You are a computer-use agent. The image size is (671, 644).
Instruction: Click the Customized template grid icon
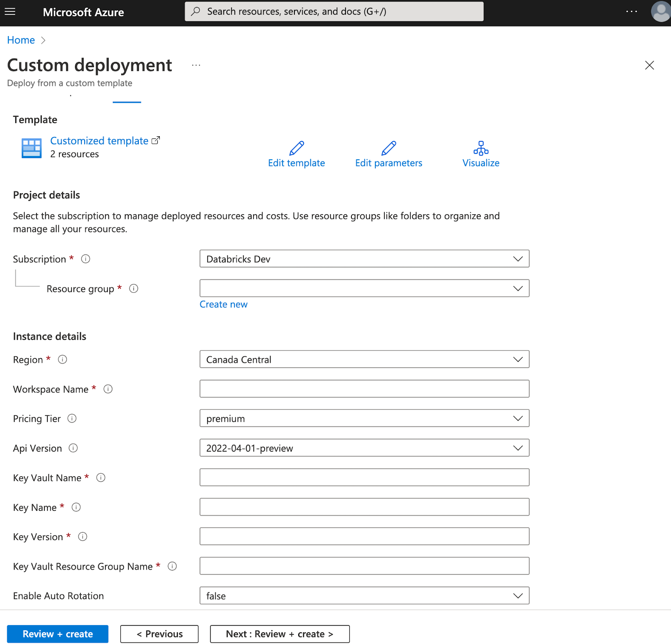point(31,148)
